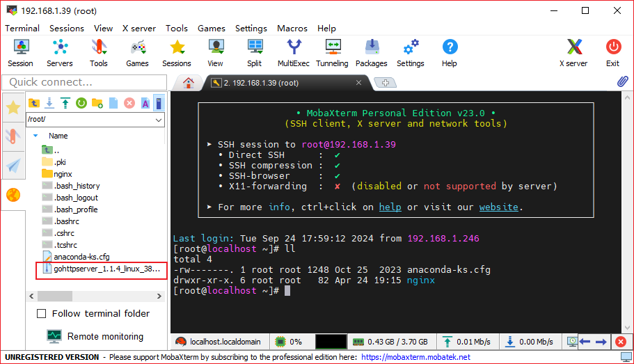The image size is (634, 364).
Task: Open the View toolbar icon
Action: pyautogui.click(x=216, y=54)
